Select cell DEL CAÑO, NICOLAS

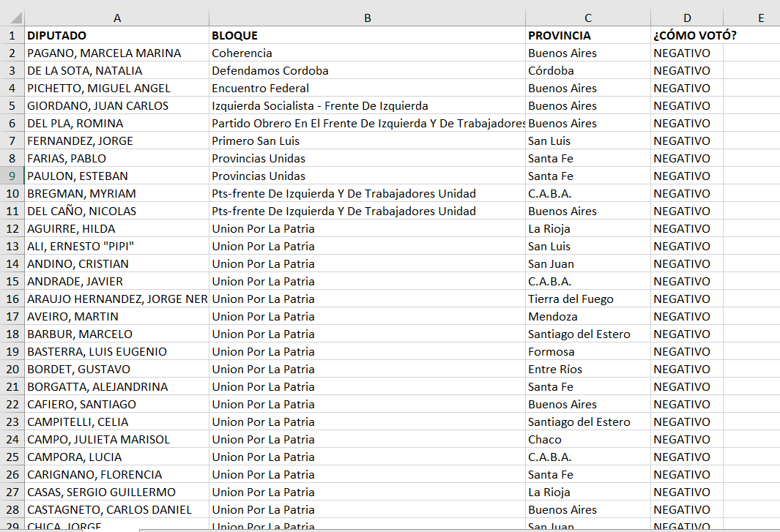(117, 211)
